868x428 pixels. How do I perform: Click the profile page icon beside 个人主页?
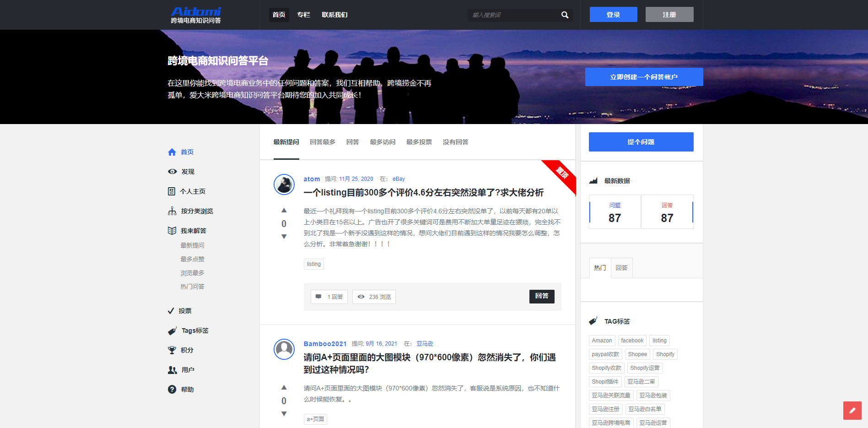(x=172, y=191)
